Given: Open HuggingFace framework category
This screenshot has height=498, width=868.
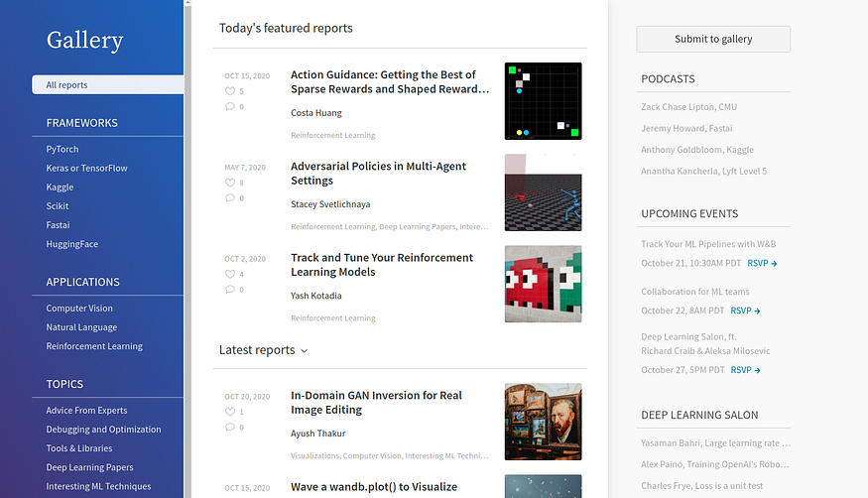Looking at the screenshot, I should tap(72, 244).
